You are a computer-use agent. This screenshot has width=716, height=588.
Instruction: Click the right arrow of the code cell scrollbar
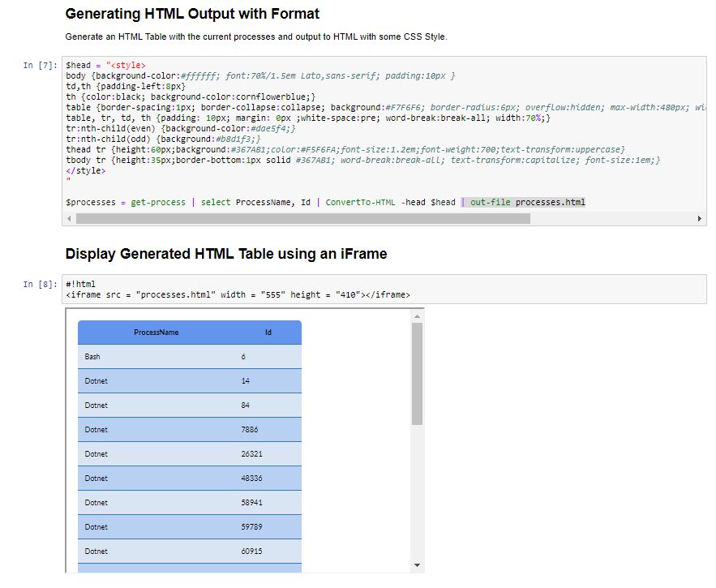698,217
